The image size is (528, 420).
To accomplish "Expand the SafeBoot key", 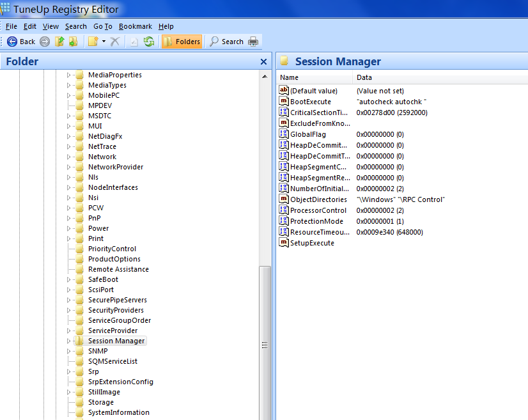I will coord(68,279).
